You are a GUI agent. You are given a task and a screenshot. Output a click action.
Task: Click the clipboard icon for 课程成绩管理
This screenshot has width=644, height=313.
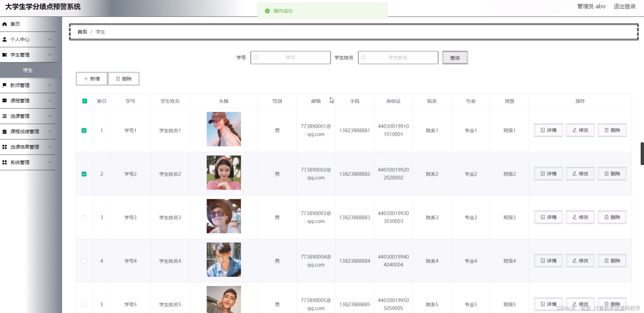click(x=4, y=132)
